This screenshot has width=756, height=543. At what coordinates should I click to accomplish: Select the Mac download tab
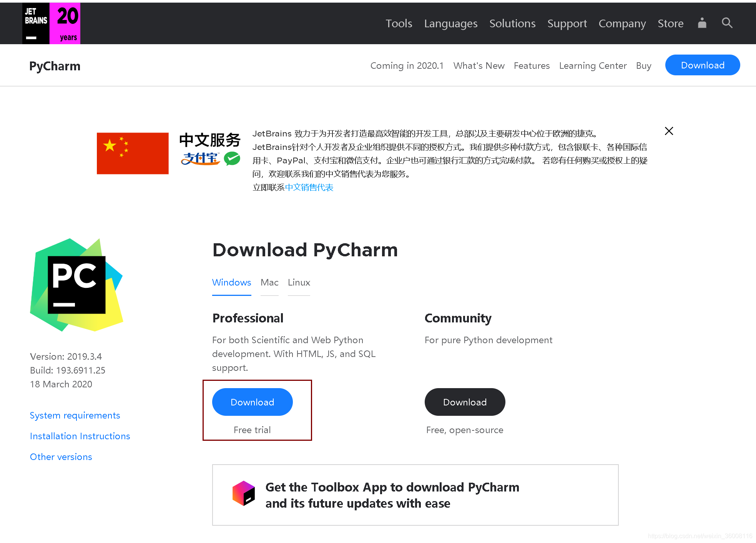269,282
